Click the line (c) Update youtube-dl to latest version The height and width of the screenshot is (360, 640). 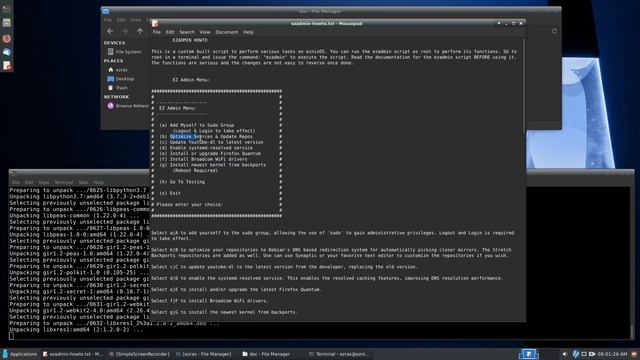pyautogui.click(x=211, y=142)
